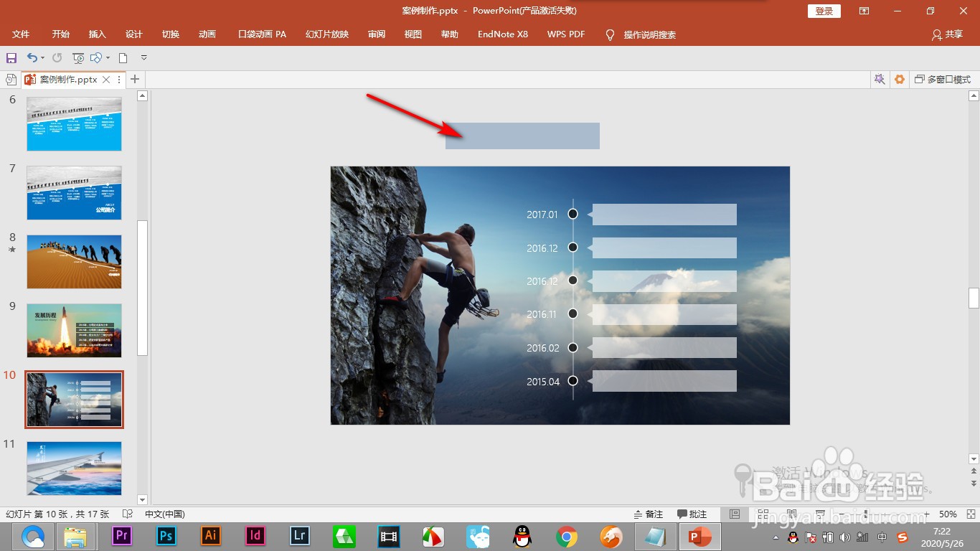The image size is (980, 551).
Task: Click the grey rectangle above the slide
Action: click(x=522, y=136)
